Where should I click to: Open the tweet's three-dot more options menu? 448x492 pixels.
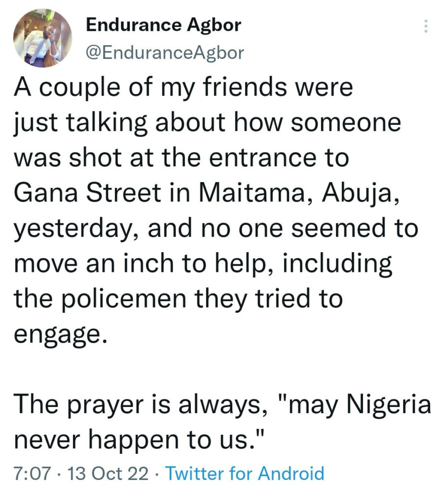tap(425, 26)
